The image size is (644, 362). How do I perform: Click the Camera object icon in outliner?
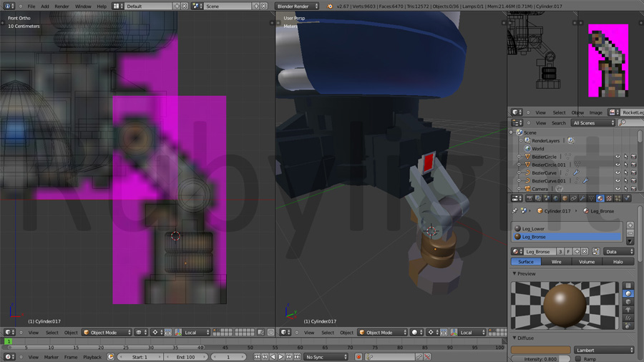(x=528, y=189)
